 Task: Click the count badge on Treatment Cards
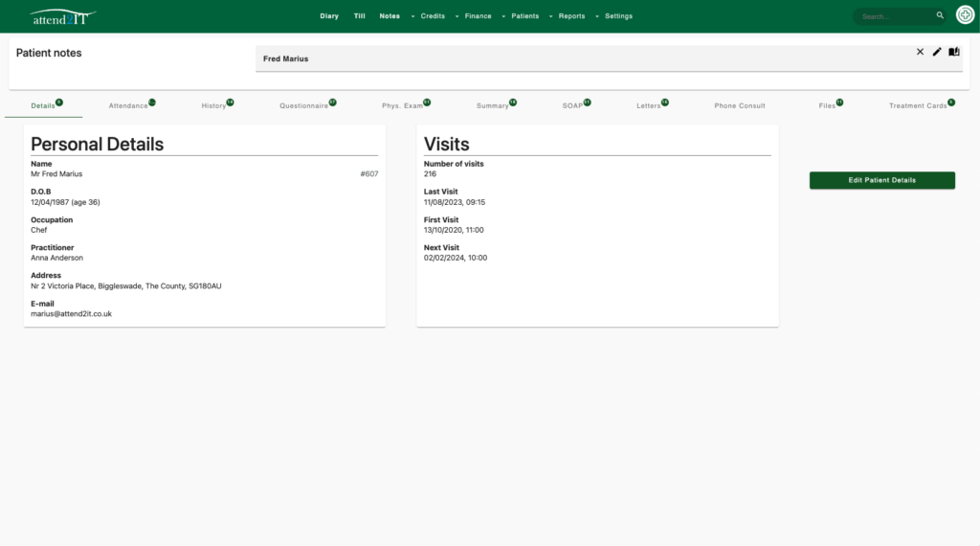coord(951,102)
